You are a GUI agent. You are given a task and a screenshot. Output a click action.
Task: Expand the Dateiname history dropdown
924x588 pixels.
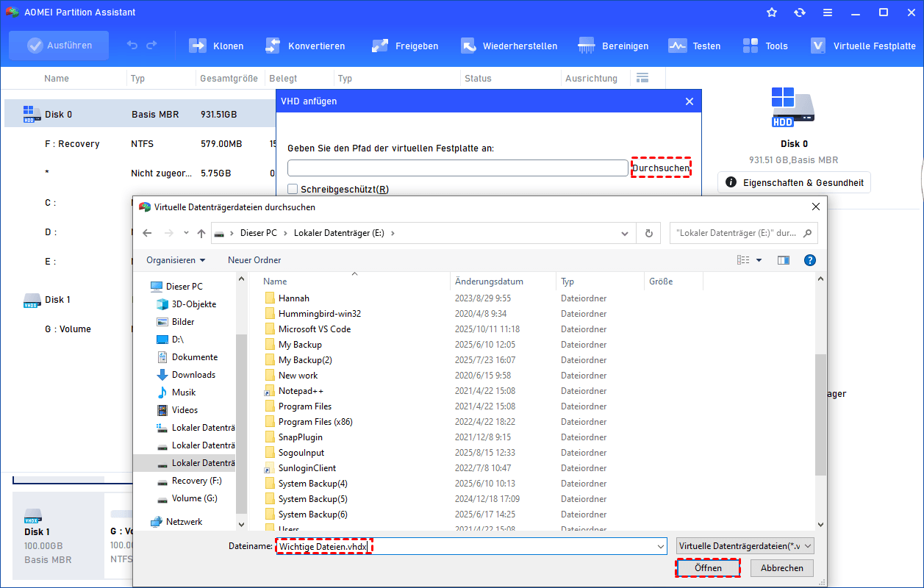click(661, 546)
